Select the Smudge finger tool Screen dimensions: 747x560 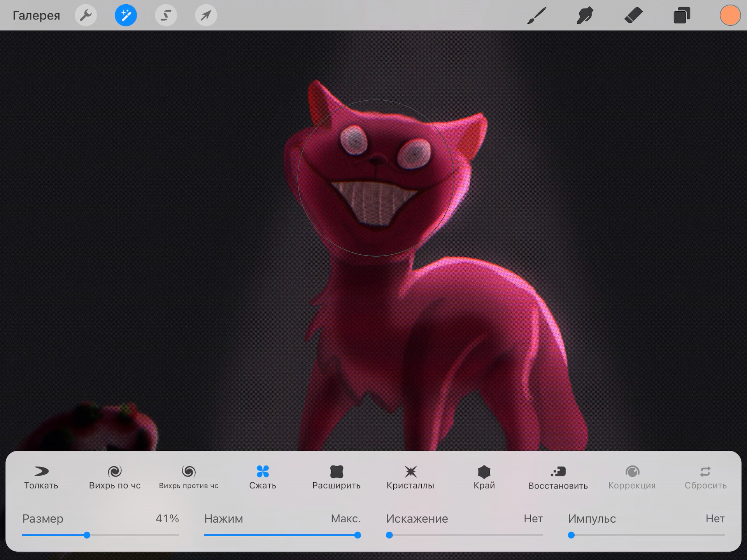pos(585,16)
